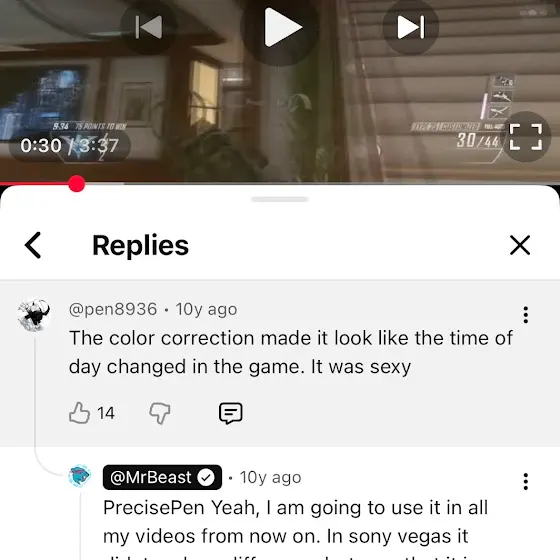The height and width of the screenshot is (560, 560).
Task: Dislike the comment by @pen8936
Action: pyautogui.click(x=160, y=413)
